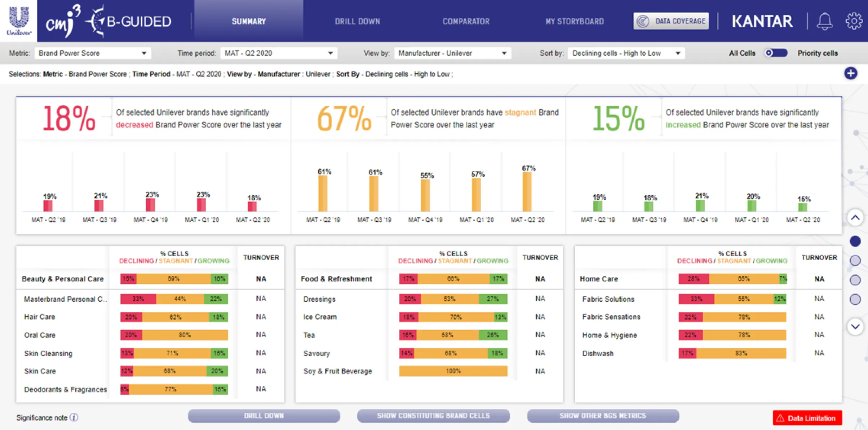Select the Food & Refreshment header row

coord(429,279)
